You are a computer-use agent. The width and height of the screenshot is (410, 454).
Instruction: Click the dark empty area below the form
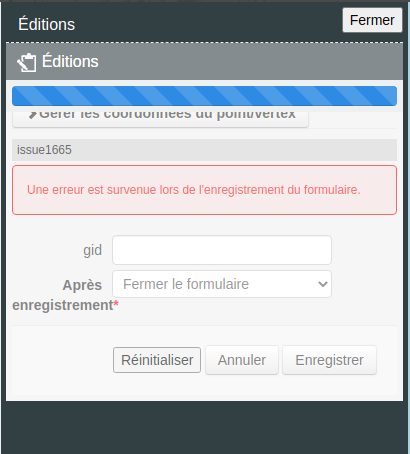[204, 427]
